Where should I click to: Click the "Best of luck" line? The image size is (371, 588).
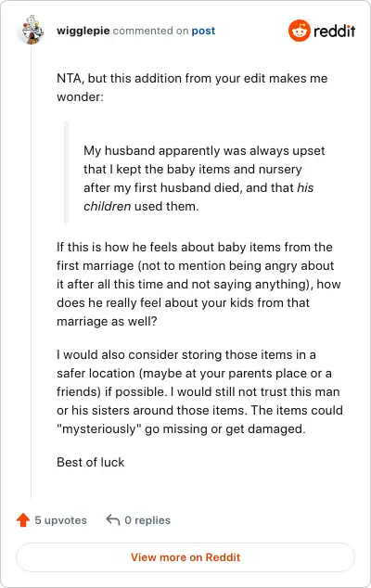click(x=90, y=462)
